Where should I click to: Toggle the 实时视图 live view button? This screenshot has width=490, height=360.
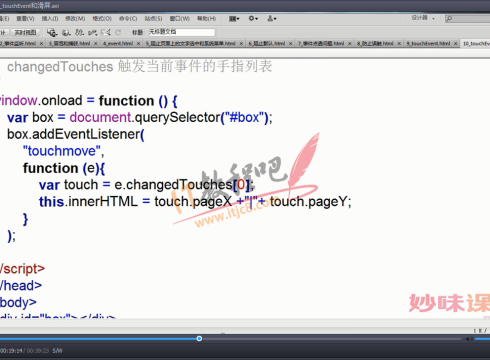[25, 32]
